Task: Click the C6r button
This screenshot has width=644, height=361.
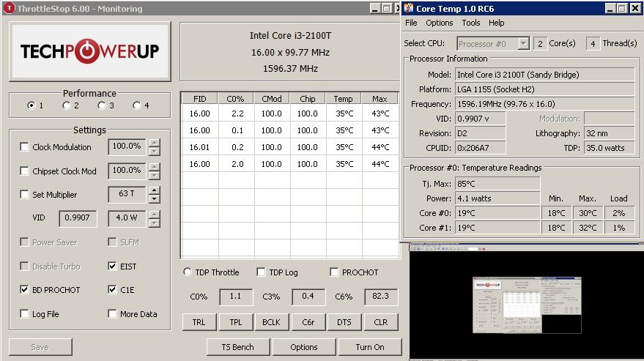Action: click(308, 322)
